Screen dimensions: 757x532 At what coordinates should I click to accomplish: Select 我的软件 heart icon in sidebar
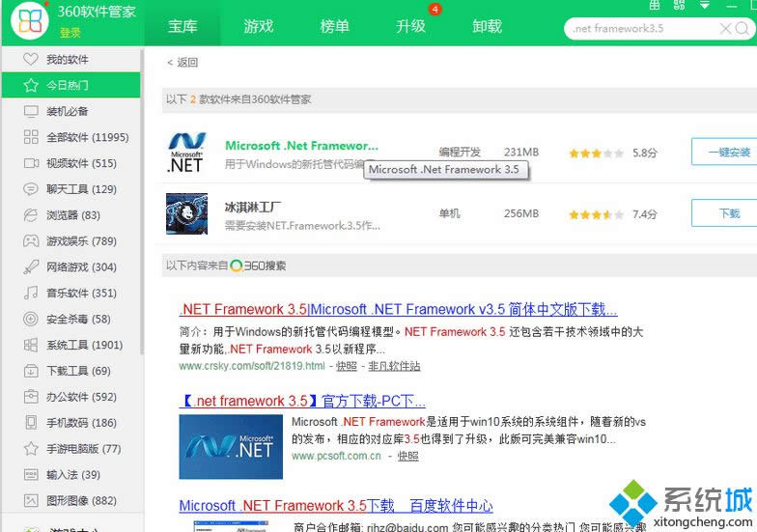(x=31, y=60)
